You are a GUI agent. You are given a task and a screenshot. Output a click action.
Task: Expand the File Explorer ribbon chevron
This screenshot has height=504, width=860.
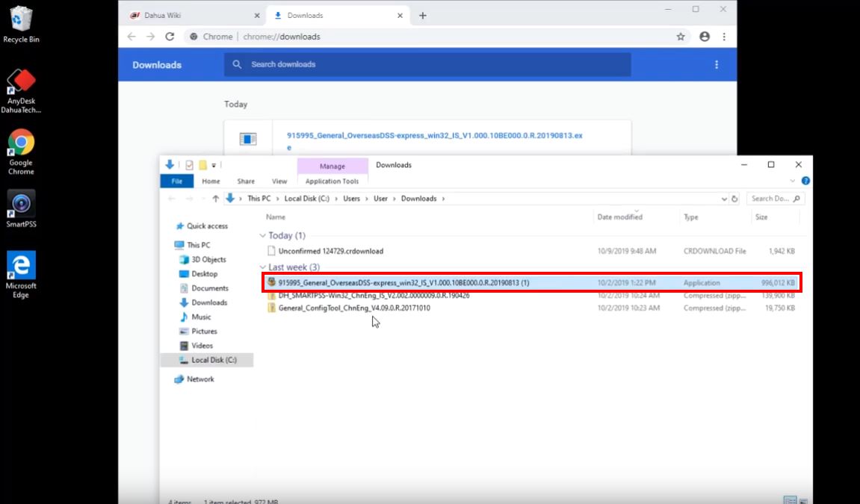click(793, 181)
